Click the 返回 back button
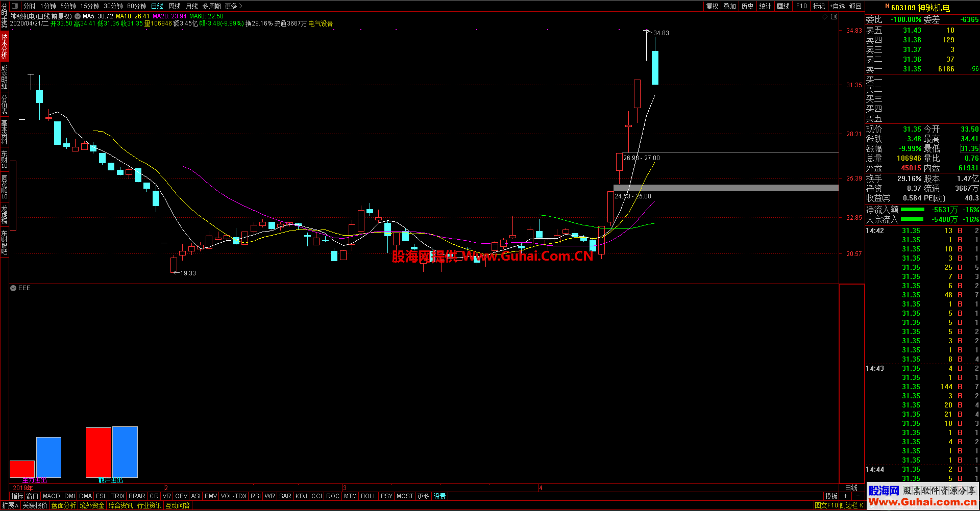980x511 pixels. tap(855, 6)
